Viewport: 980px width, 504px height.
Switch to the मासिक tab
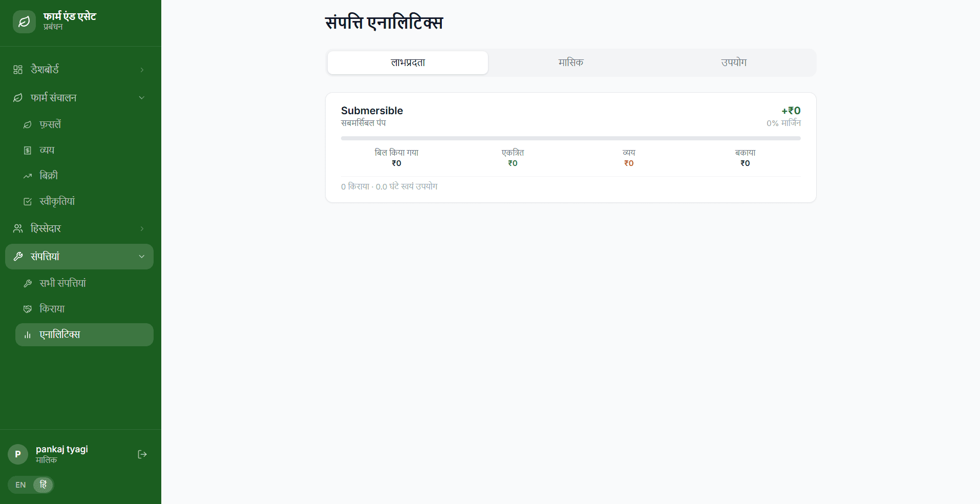[571, 62]
